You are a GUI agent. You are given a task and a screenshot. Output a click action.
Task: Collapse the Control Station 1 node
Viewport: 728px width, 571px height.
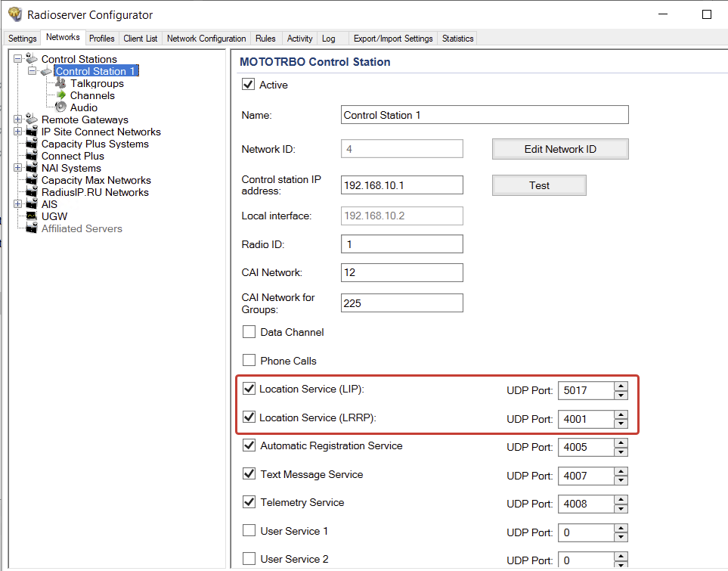tap(32, 71)
